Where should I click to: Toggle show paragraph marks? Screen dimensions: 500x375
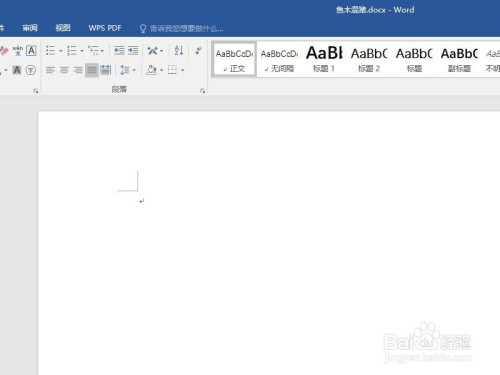coord(198,51)
